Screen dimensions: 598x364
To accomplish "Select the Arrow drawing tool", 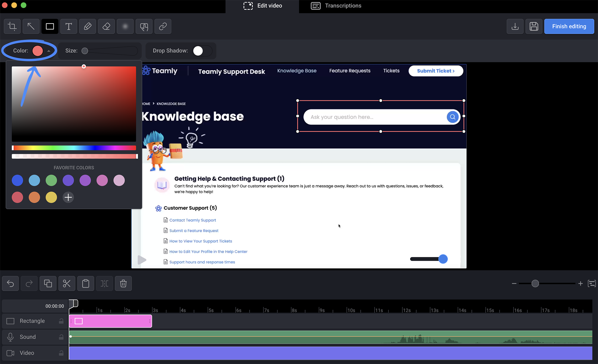I will (31, 26).
